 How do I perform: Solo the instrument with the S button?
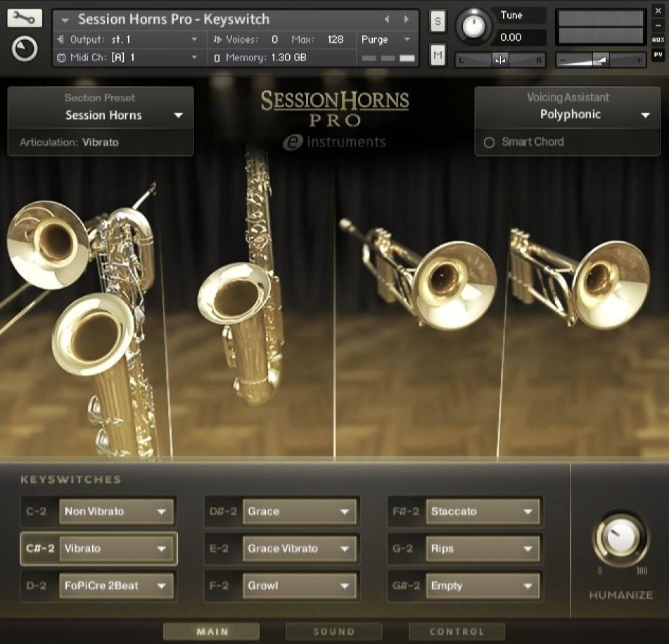pyautogui.click(x=437, y=22)
